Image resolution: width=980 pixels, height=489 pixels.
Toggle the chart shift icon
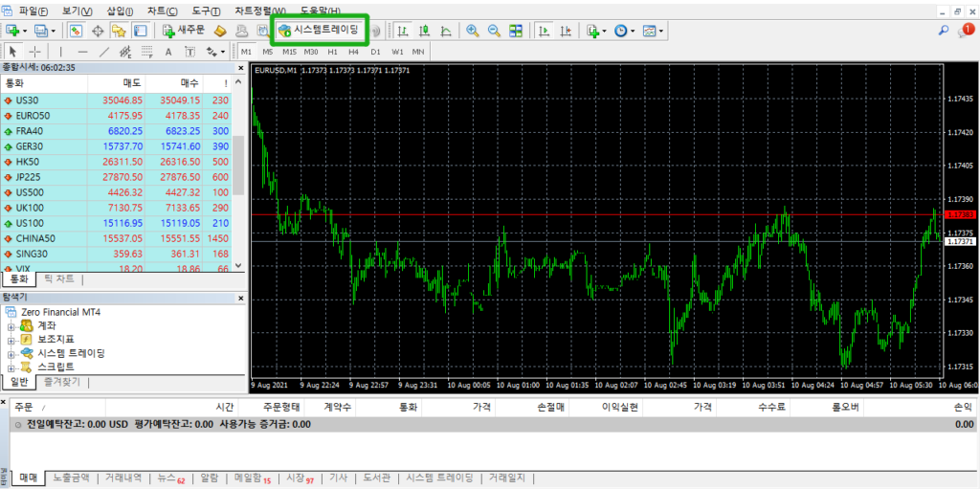pos(567,30)
